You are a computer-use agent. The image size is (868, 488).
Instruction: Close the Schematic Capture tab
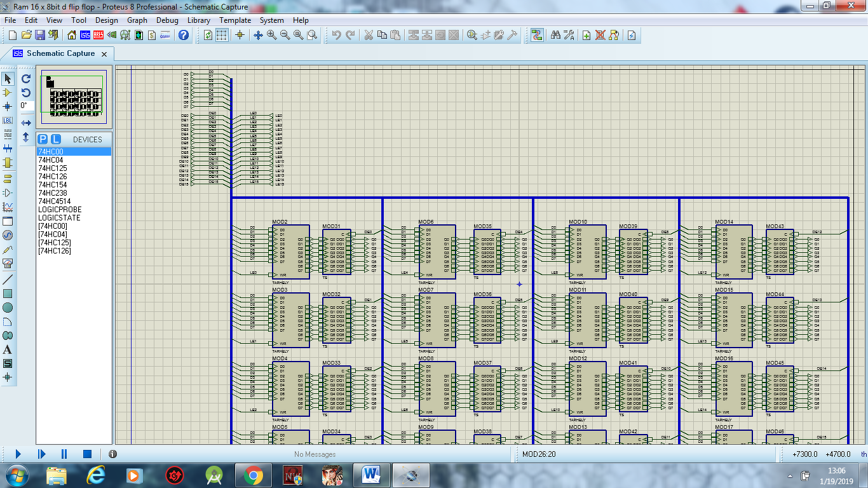pos(104,54)
